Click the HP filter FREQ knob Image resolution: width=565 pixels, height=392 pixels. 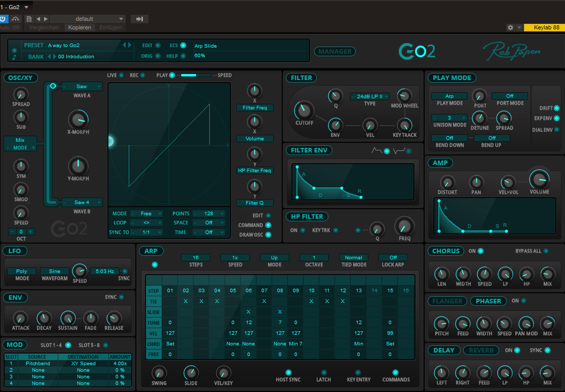tap(404, 226)
